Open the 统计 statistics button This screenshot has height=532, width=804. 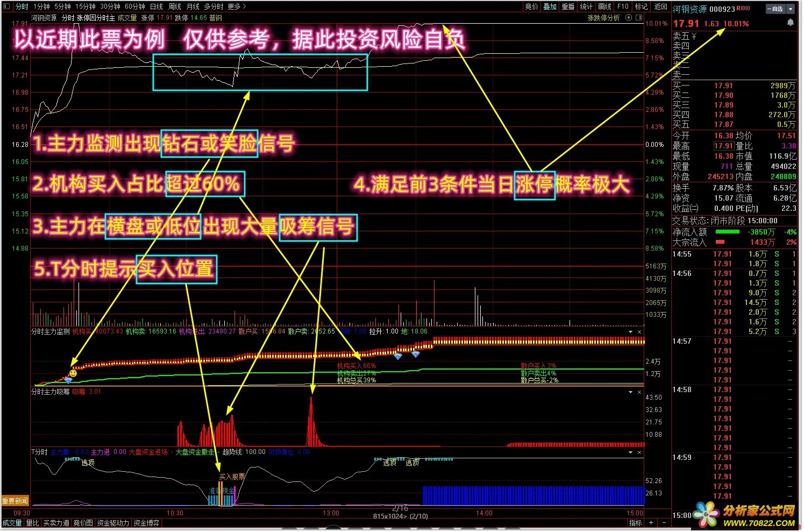click(586, 6)
